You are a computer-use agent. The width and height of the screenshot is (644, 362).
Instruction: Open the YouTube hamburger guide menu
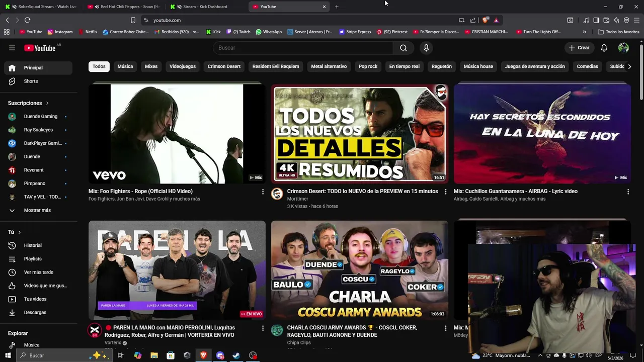[12, 48]
